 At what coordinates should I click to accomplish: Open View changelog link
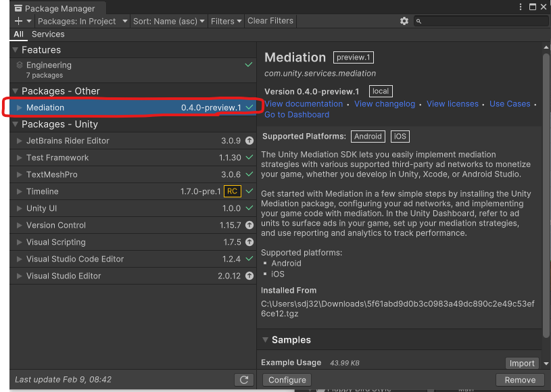pos(385,104)
